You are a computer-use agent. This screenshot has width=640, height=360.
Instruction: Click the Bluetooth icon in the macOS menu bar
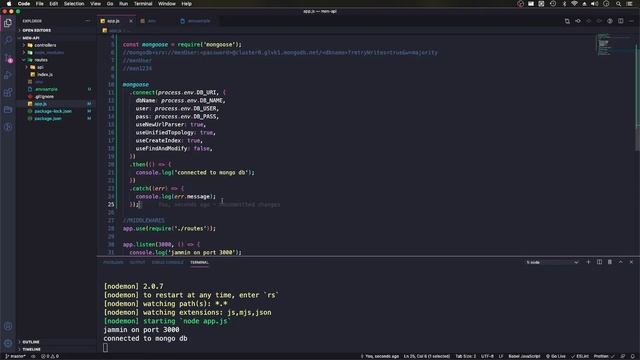pos(564,4)
